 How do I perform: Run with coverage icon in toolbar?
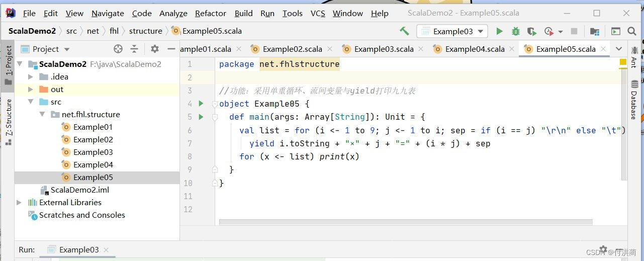533,31
